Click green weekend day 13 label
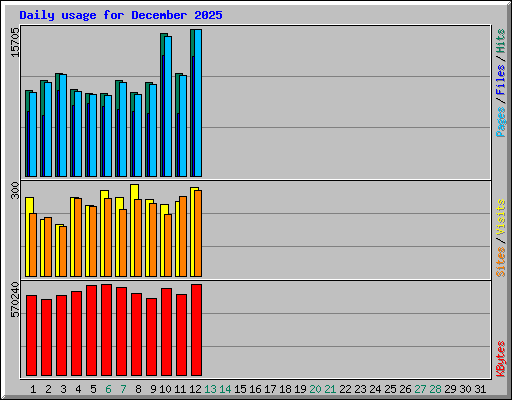This screenshot has height=400, width=512. pos(210,389)
